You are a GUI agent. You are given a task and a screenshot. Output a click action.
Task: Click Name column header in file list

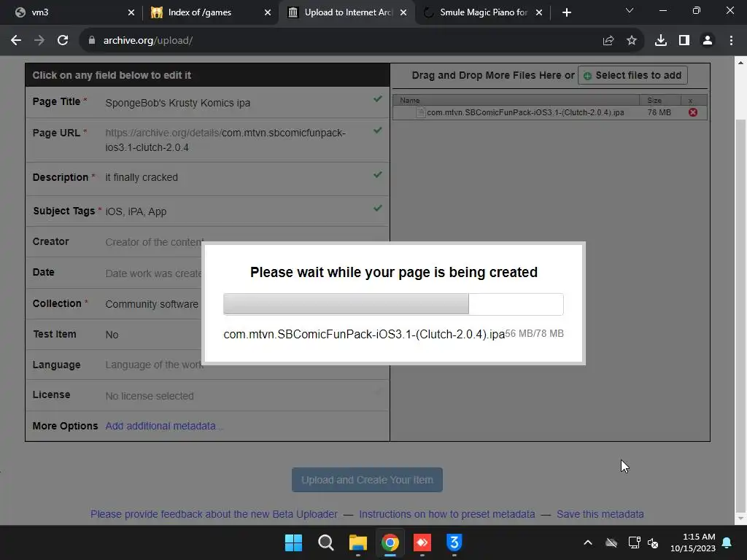516,100
